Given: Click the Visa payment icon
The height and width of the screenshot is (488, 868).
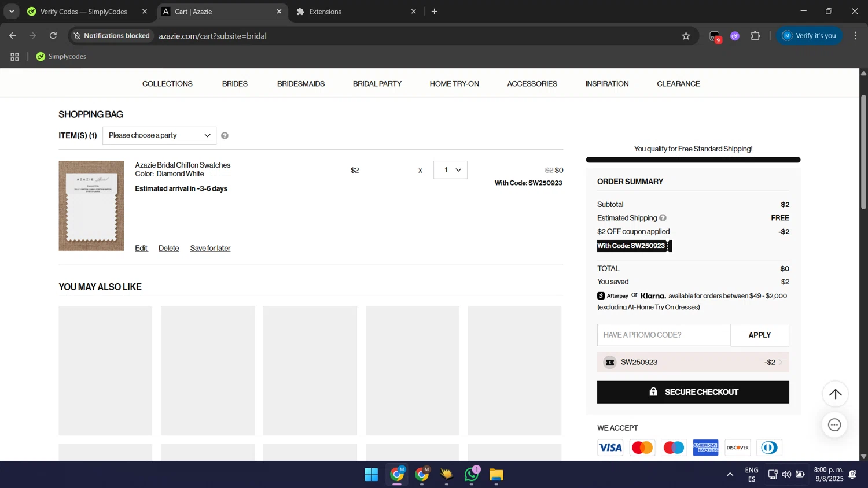Looking at the screenshot, I should coord(610,448).
